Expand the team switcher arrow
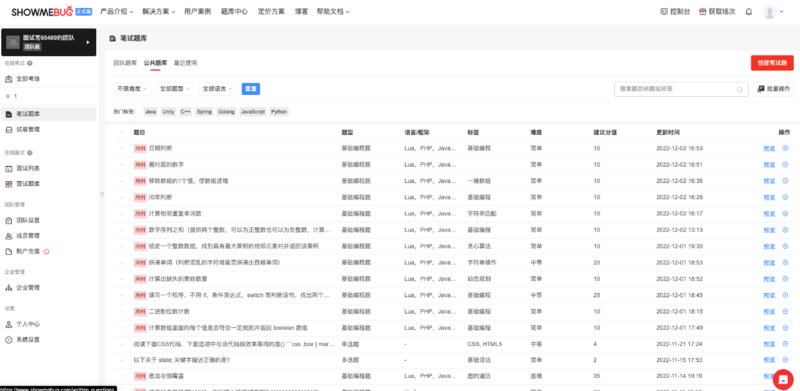This screenshot has width=800, height=391. coord(88,42)
